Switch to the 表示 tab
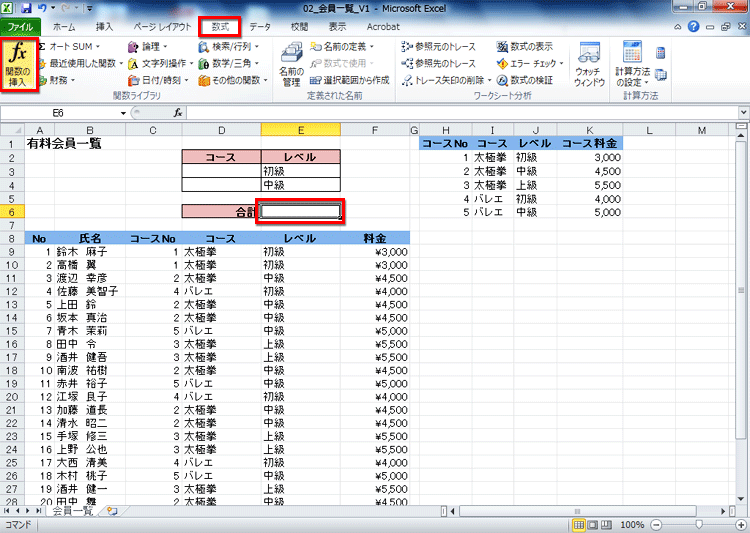The image size is (750, 533). 337,27
